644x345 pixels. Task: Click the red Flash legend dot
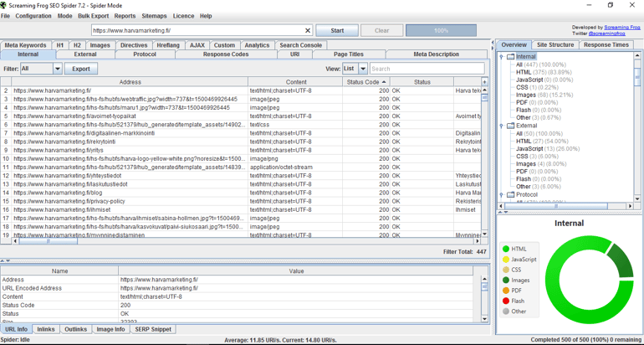[506, 301]
